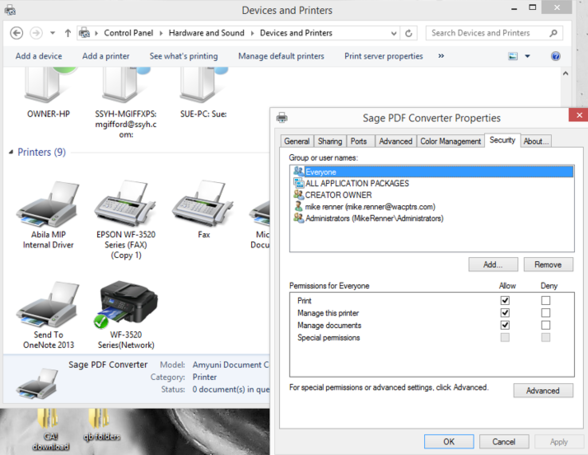Screen dimensions: 588x455
Task: Click Manage default printers
Action: click(x=281, y=56)
